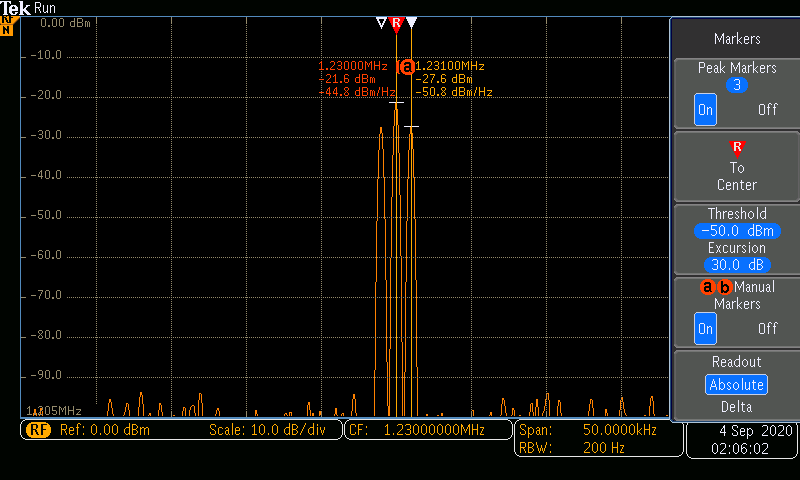Image resolution: width=800 pixels, height=480 pixels.
Task: Click the date and time display
Action: (741, 439)
